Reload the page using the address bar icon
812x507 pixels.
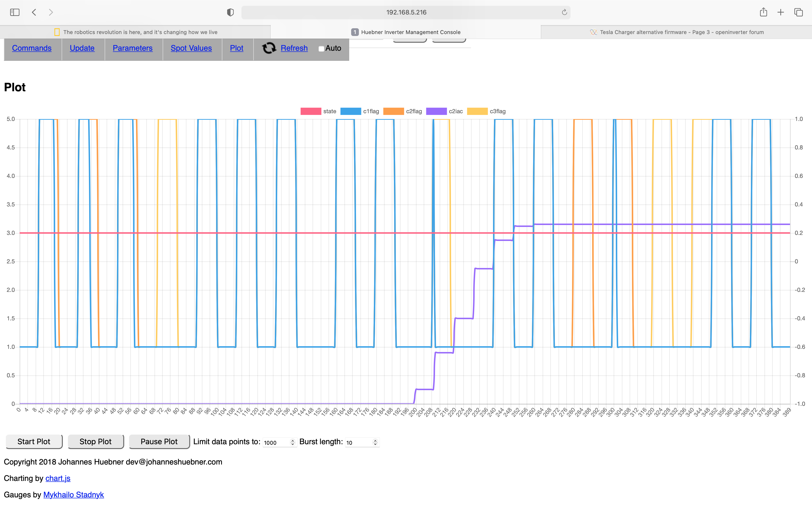pos(564,12)
